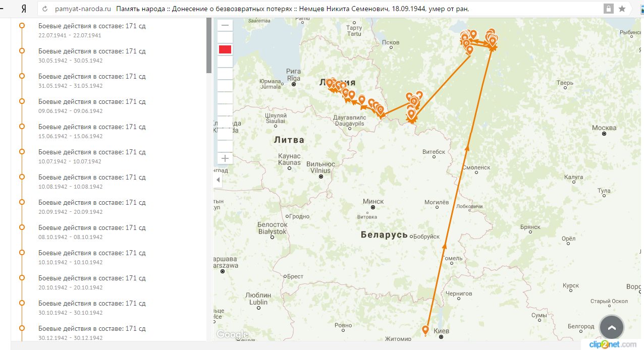
Task: Click the map zoom out minus button
Action: click(x=225, y=25)
